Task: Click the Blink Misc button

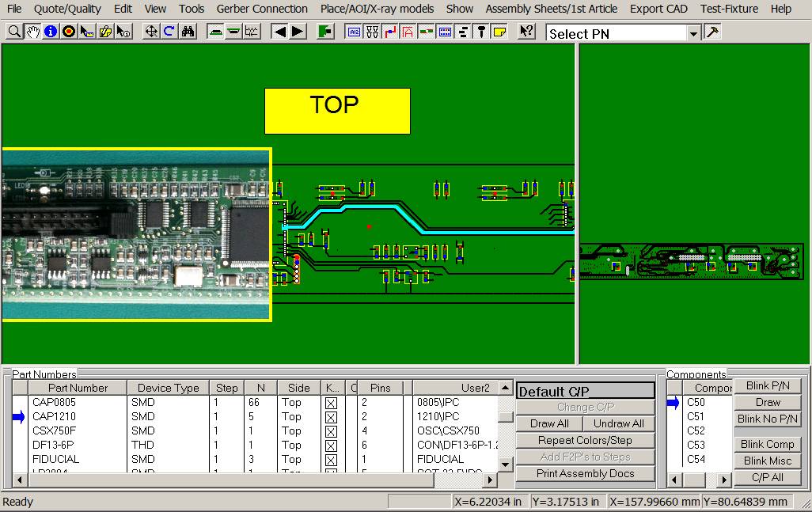Action: coord(768,461)
